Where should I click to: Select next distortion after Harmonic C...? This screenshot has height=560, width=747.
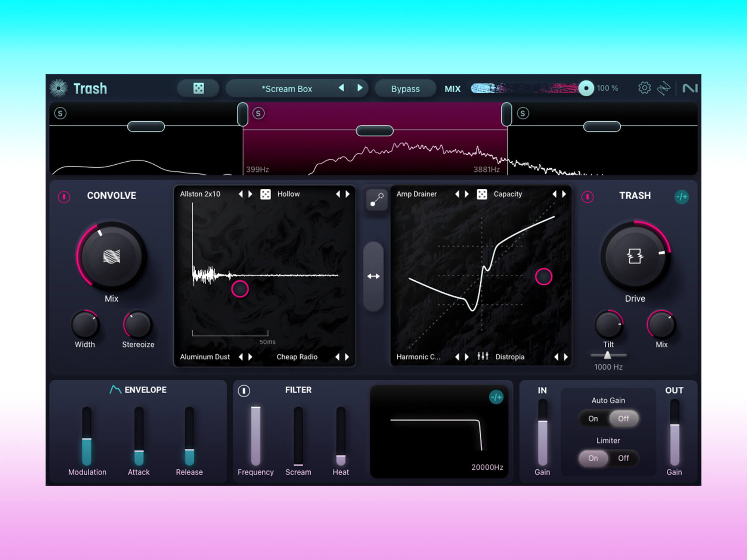(x=467, y=357)
